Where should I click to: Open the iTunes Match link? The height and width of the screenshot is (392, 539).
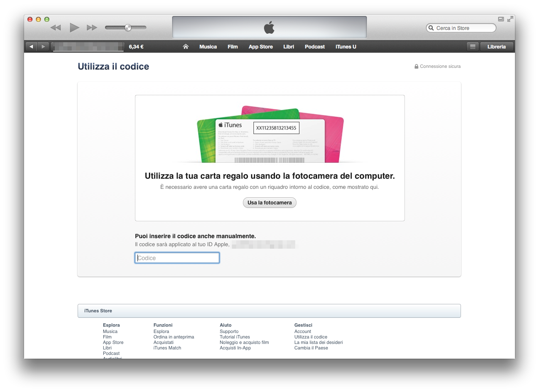pyautogui.click(x=167, y=348)
